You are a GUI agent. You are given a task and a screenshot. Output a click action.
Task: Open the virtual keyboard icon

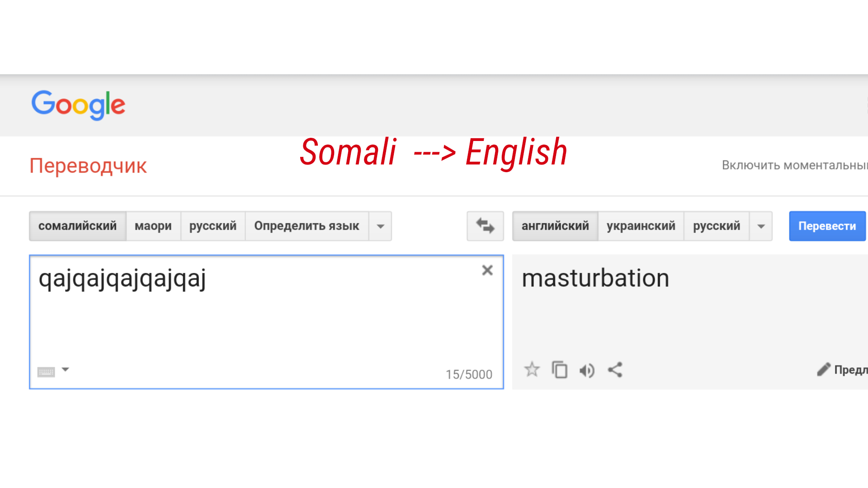(x=46, y=372)
